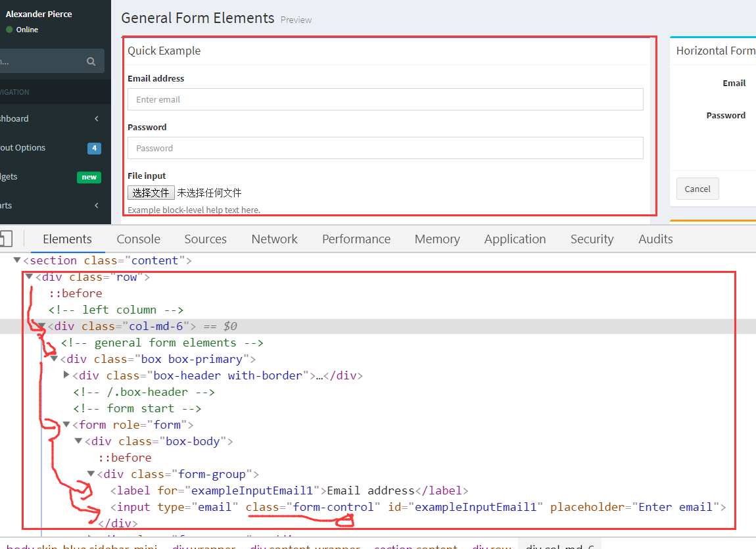Image resolution: width=756 pixels, height=549 pixels.
Task: Open the Performance tab
Action: (356, 239)
